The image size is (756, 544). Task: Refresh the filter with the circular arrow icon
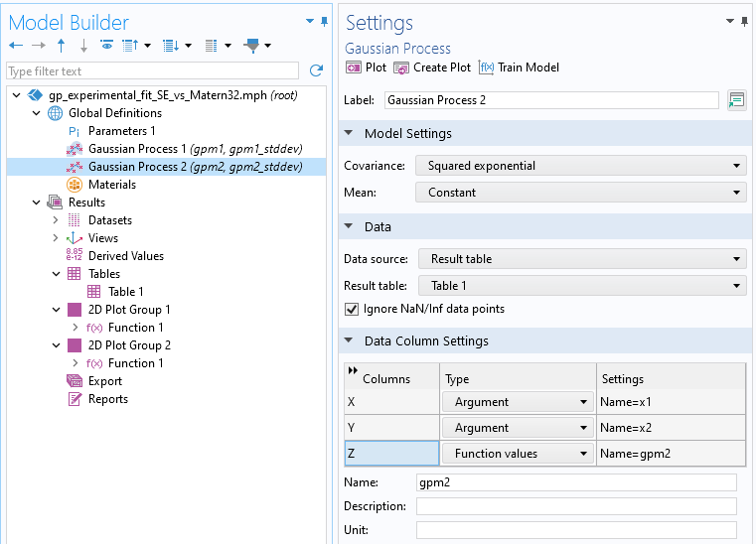pyautogui.click(x=316, y=70)
